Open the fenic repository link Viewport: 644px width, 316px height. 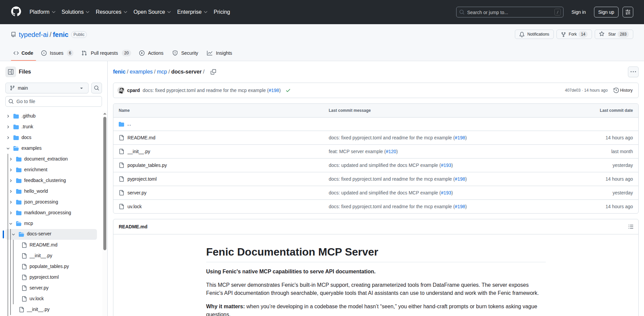pos(61,35)
